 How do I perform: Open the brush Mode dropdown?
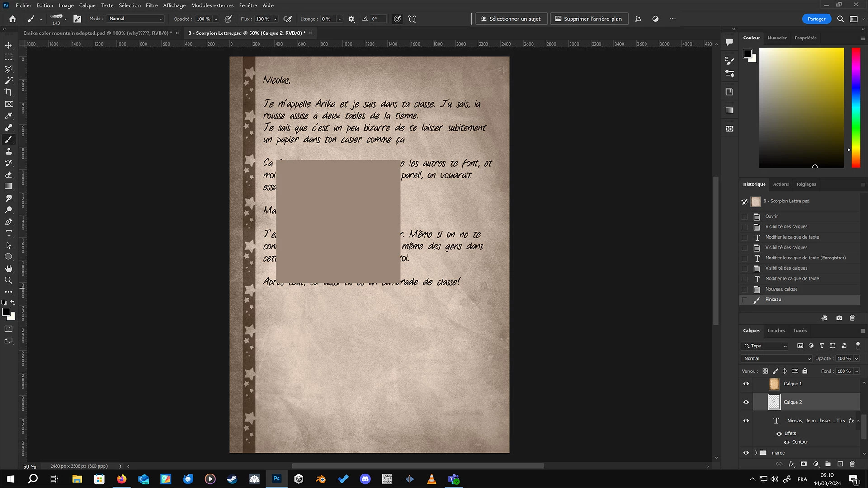click(x=135, y=19)
